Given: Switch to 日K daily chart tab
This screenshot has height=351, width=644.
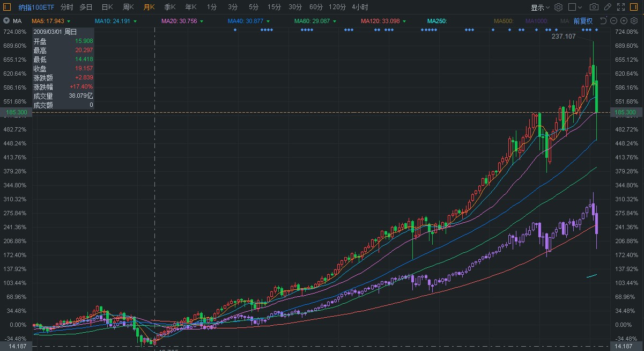Looking at the screenshot, I should click(107, 7).
